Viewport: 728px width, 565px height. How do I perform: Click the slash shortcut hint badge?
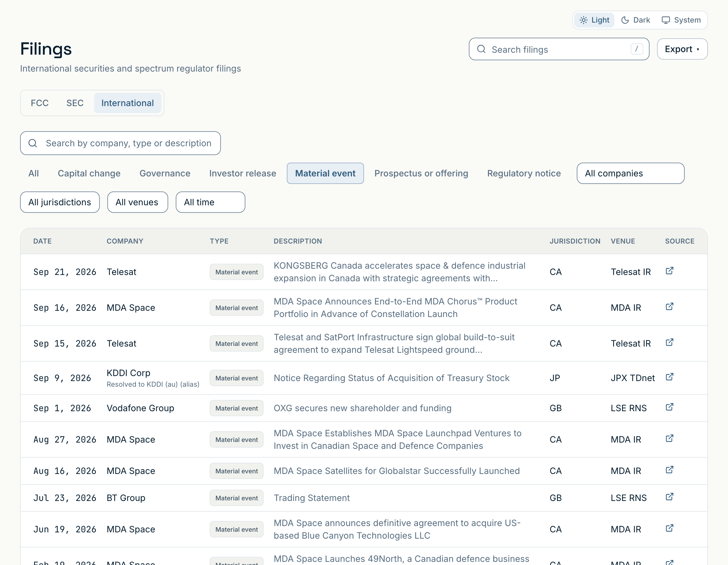click(x=637, y=49)
